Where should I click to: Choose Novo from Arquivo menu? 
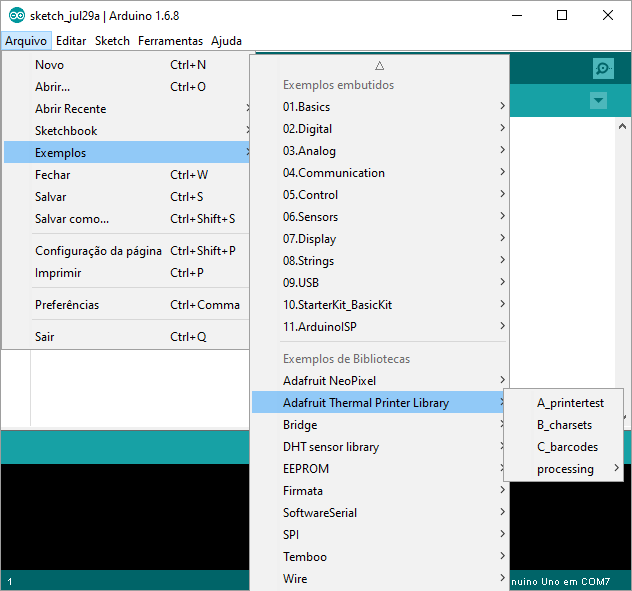(127, 65)
